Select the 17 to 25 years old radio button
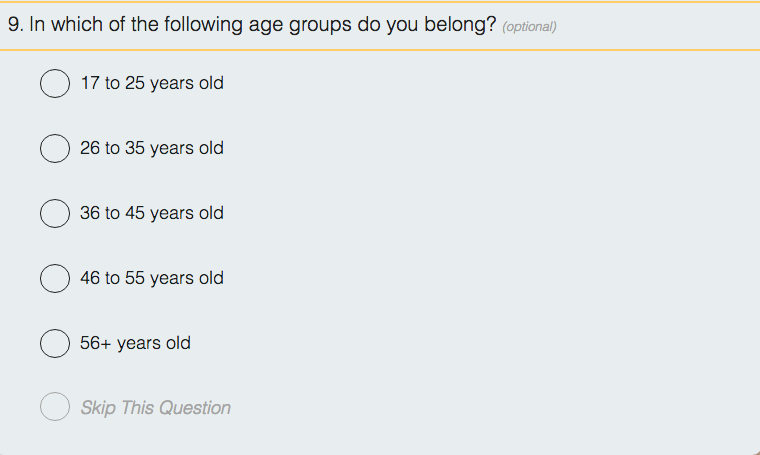The image size is (760, 455). [x=54, y=83]
